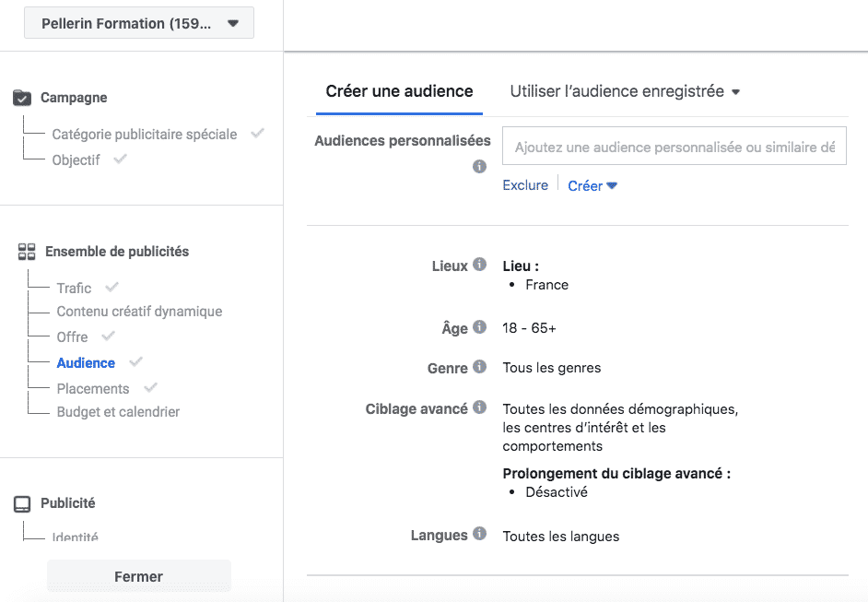Click the Publicité section icon
Screen dimensions: 868x602
(22, 504)
